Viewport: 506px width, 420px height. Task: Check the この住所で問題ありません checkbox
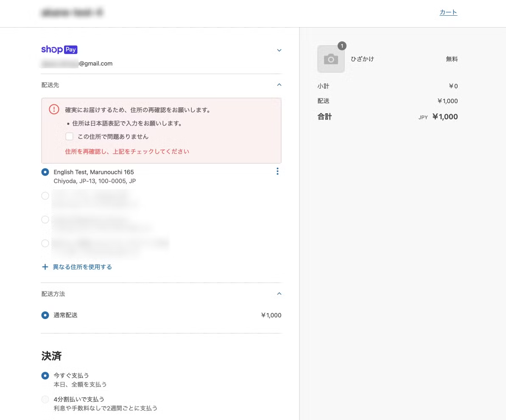(x=70, y=136)
